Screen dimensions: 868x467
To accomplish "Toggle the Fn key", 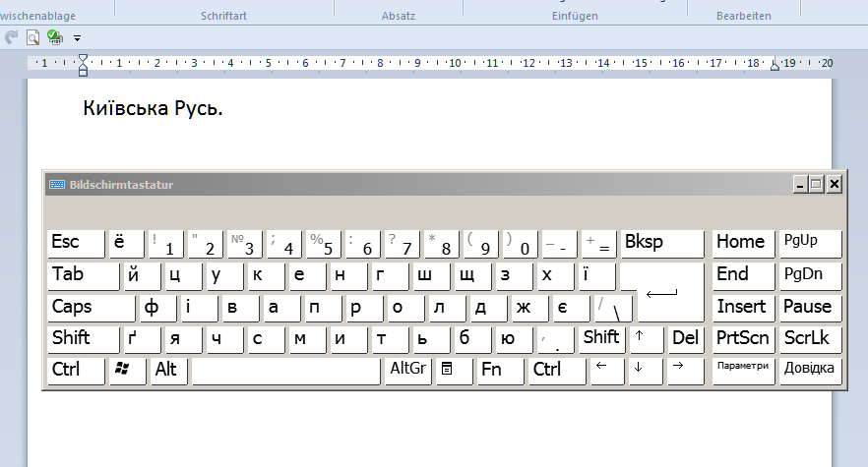I will tap(500, 371).
